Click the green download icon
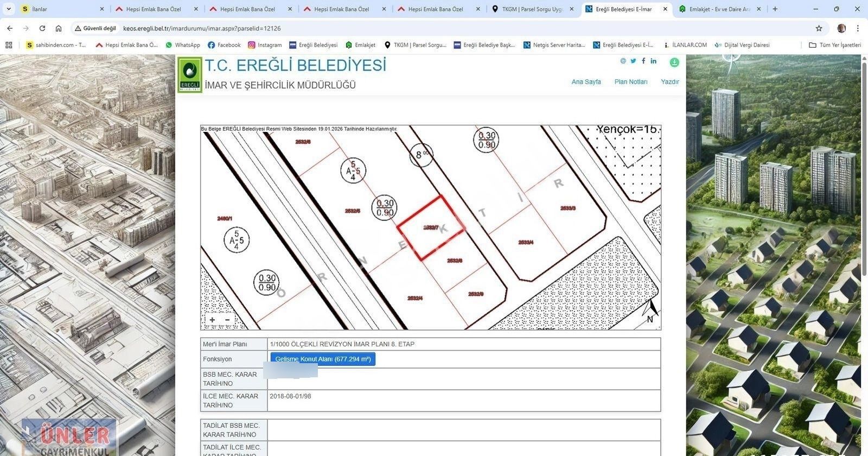Image resolution: width=868 pixels, height=456 pixels. [674, 62]
